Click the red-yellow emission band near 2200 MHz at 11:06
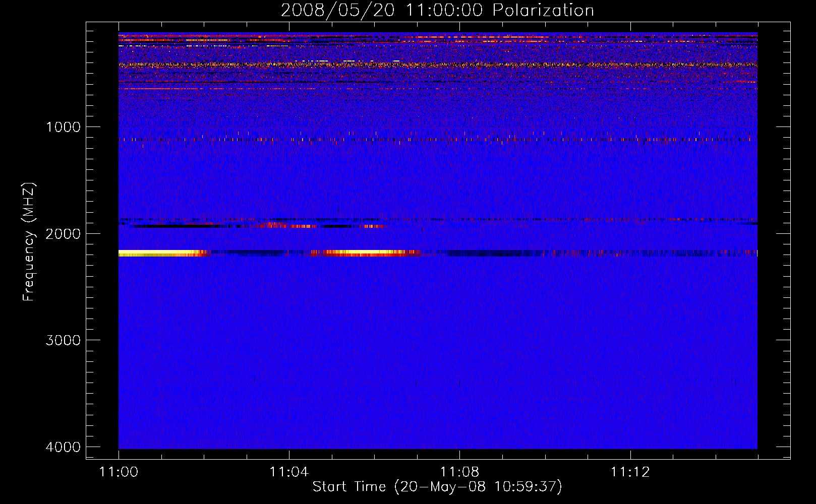The width and height of the screenshot is (816, 504). [366, 253]
